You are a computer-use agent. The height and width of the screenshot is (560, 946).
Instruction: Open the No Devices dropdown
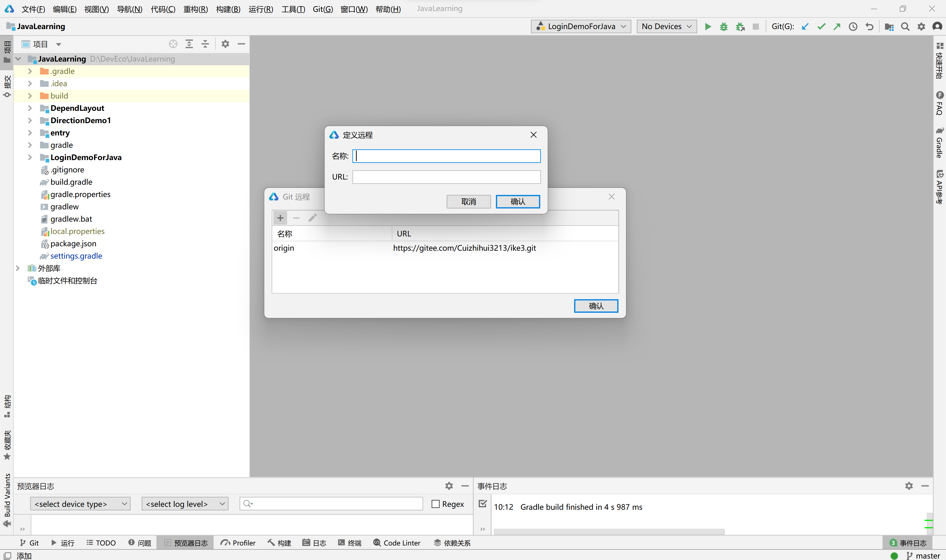click(x=666, y=26)
